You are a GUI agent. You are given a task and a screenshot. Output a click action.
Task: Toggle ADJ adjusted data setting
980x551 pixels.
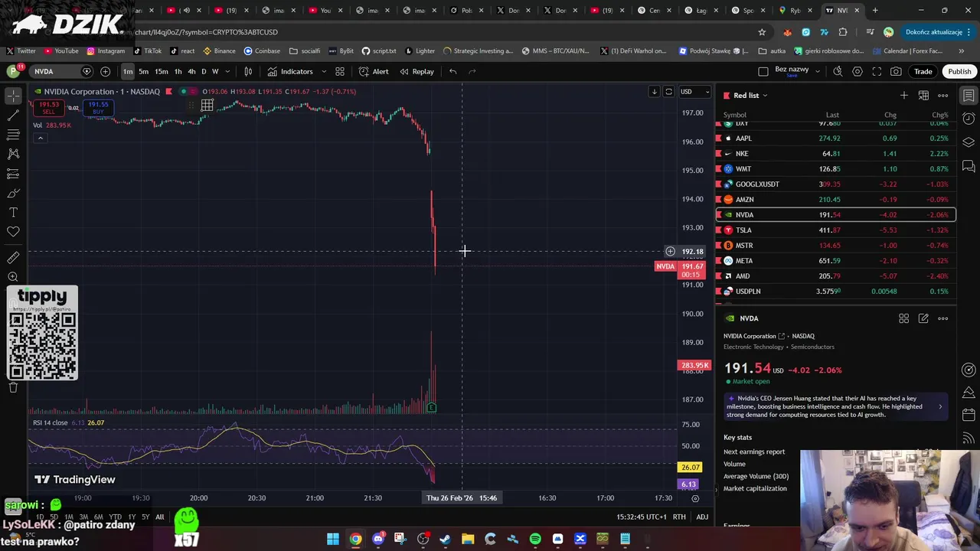702,517
